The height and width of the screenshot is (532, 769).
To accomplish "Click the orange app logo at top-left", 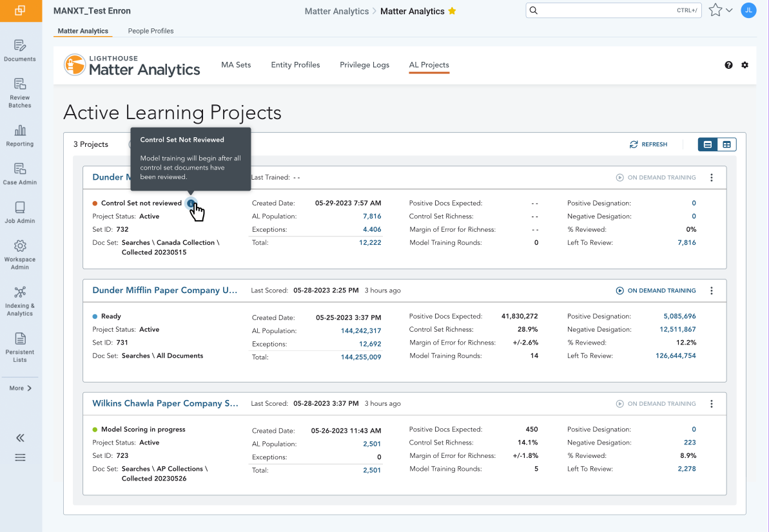I will [x=21, y=11].
